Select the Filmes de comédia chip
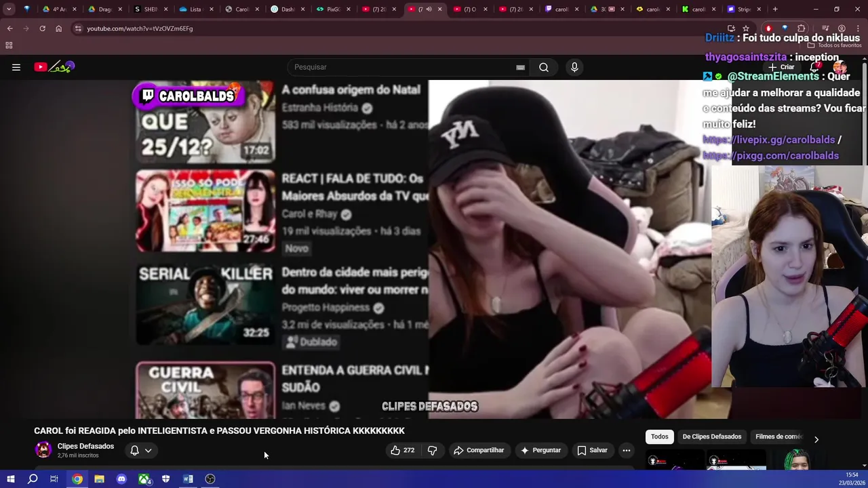Image resolution: width=868 pixels, height=488 pixels. pos(778,437)
